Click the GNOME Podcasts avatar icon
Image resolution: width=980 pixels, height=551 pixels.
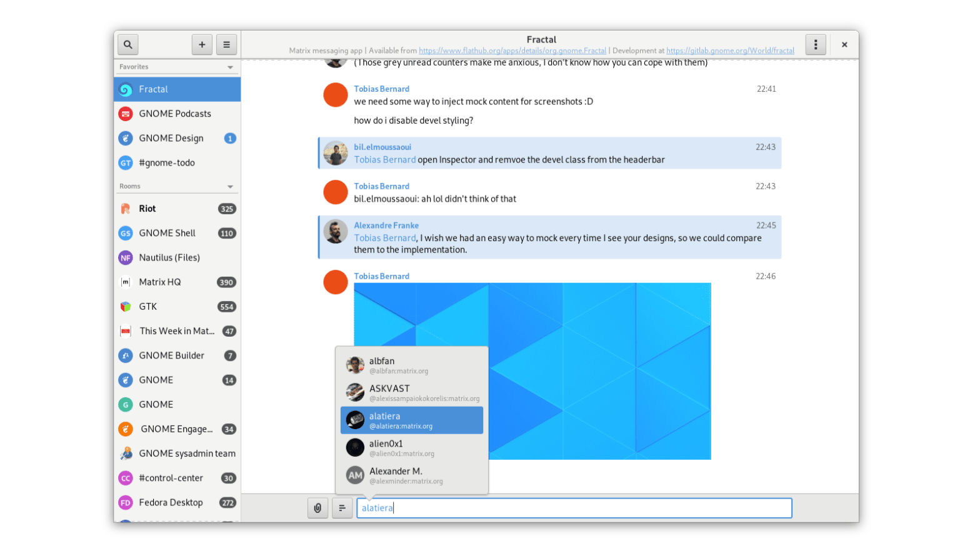tap(126, 114)
